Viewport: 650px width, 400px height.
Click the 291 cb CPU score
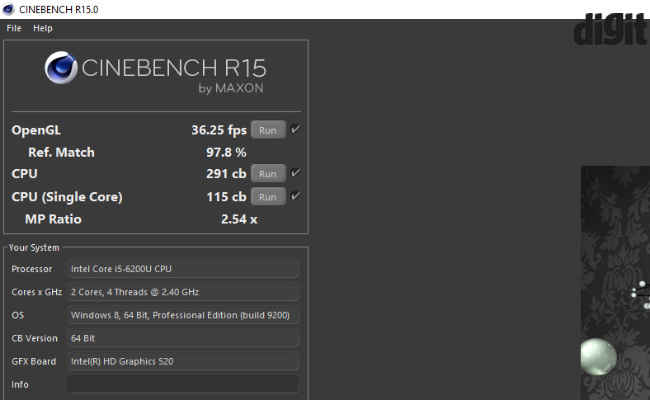[x=226, y=173]
